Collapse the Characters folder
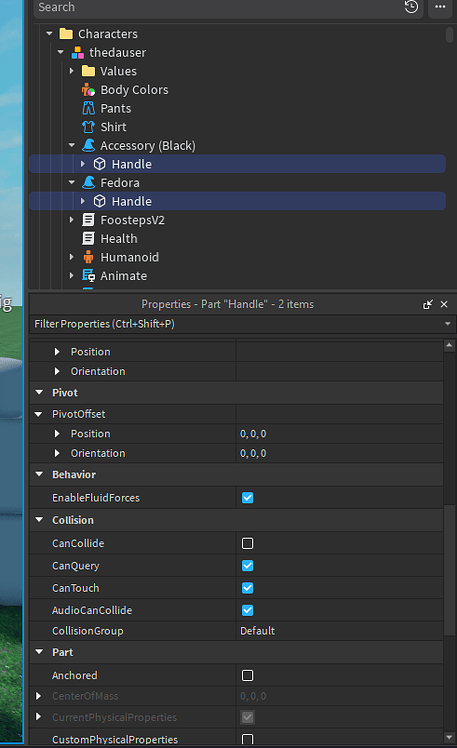The height and width of the screenshot is (748, 457). click(x=49, y=34)
